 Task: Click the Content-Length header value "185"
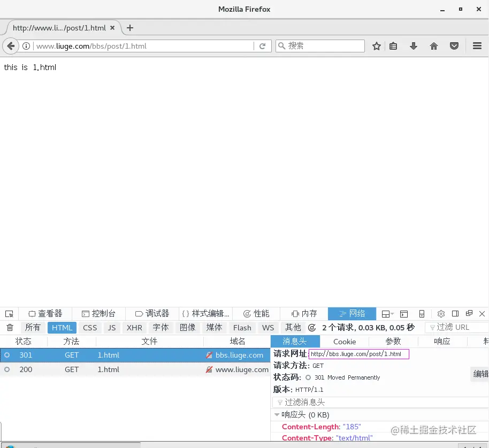point(352,427)
